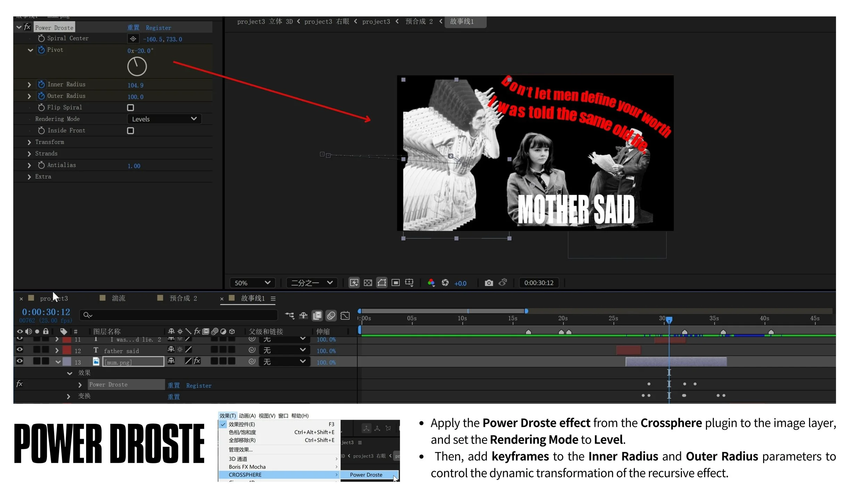Toggle transparency grid icon in viewer
The image size is (868, 488).
pos(368,283)
